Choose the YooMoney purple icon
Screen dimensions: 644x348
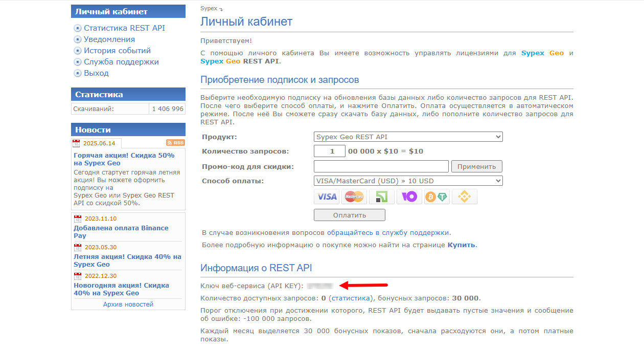[409, 196]
